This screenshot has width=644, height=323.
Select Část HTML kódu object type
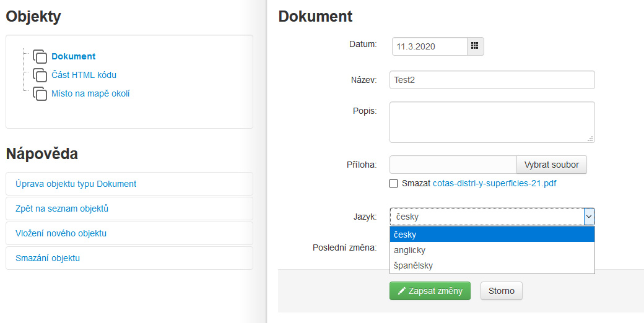tap(84, 75)
